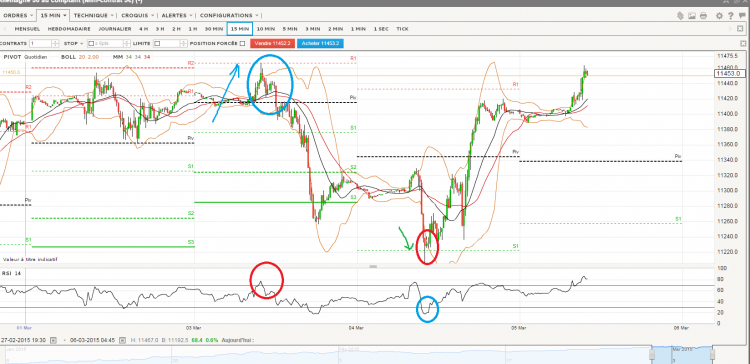Click the blue Acheter 11453.2 button
This screenshot has height=364, width=750.
320,44
